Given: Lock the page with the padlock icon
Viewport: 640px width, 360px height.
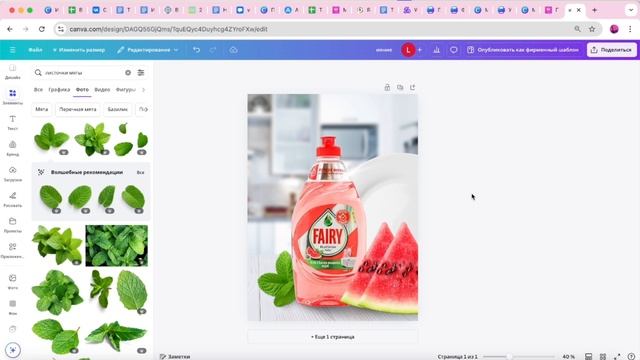Looking at the screenshot, I should pyautogui.click(x=387, y=87).
